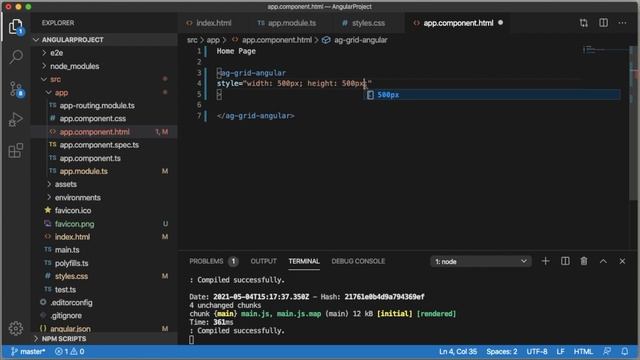The width and height of the screenshot is (640, 360).
Task: Open the Search view in activity bar
Action: coord(16,56)
